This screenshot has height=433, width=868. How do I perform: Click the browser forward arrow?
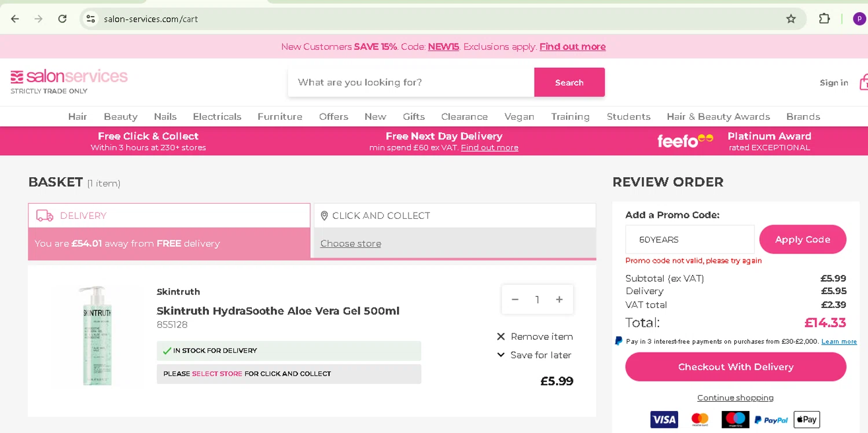[39, 19]
